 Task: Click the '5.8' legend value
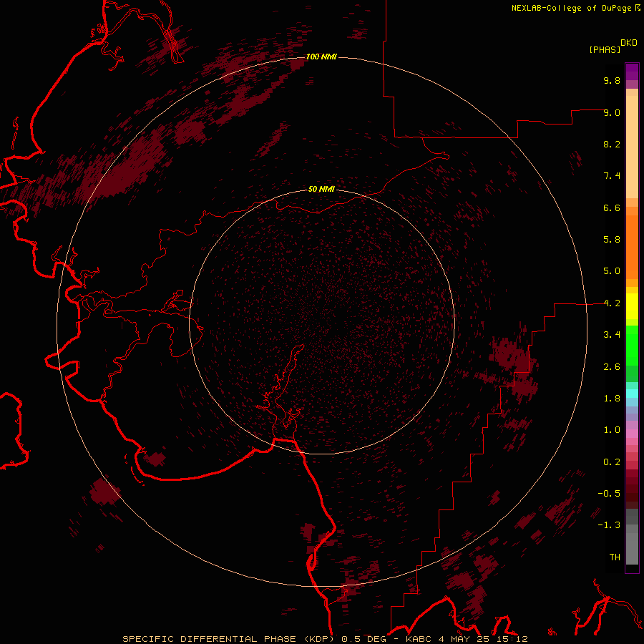coord(612,240)
